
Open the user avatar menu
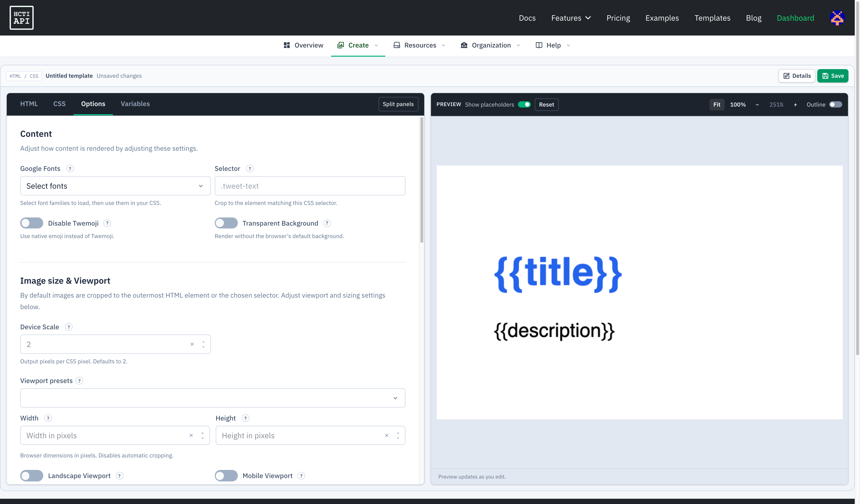837,18
